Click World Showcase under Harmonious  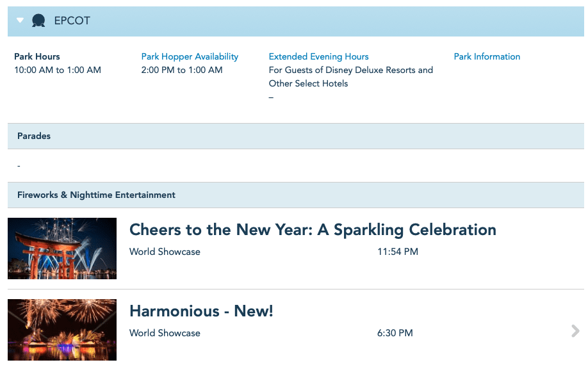tap(165, 333)
